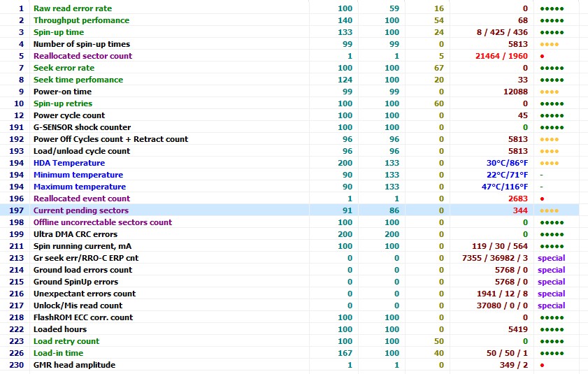This screenshot has width=588, height=374.
Task: Click GMR head amplitude attribute
Action: pos(74,365)
